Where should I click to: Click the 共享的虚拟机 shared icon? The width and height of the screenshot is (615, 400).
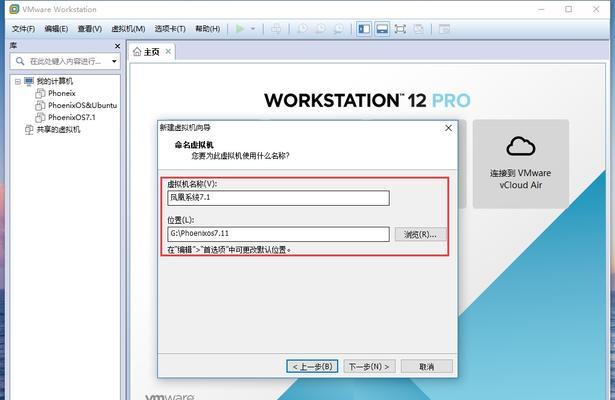pos(29,129)
